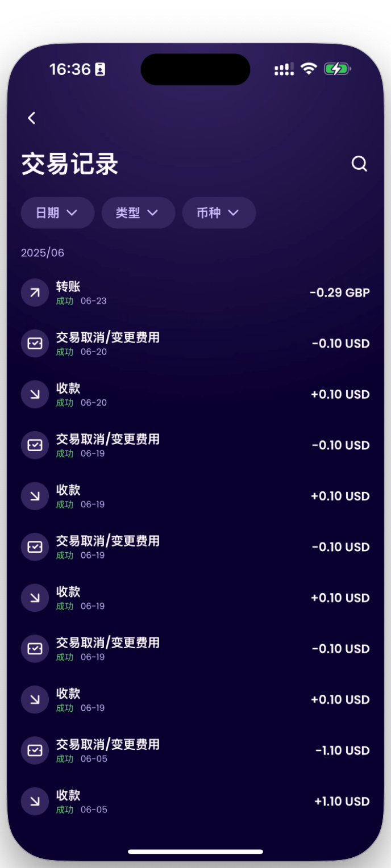Screen dimensions: 391x868
Task: Select the 交易取消/变更费用 label dated 06-20
Action: pos(107,338)
